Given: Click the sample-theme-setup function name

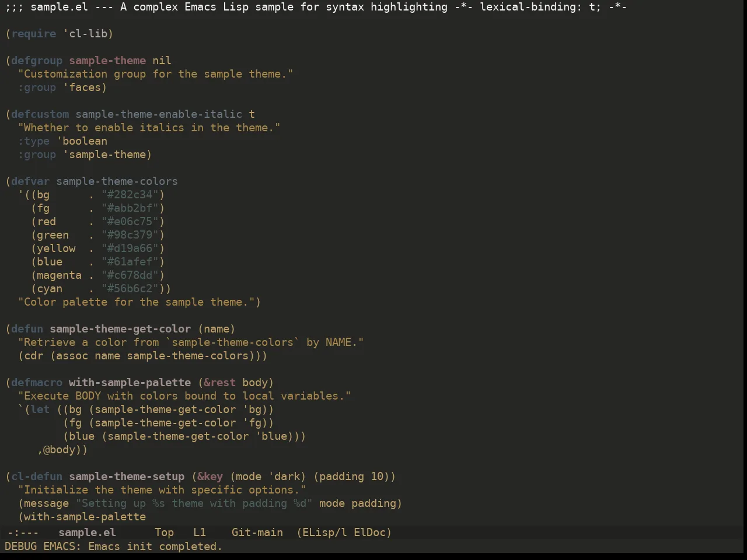Looking at the screenshot, I should [x=127, y=477].
